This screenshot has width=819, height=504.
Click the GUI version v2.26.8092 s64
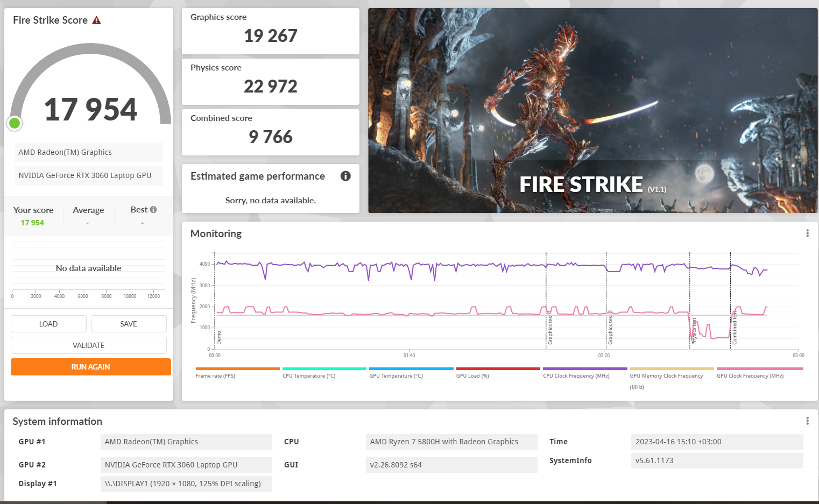[x=451, y=465]
